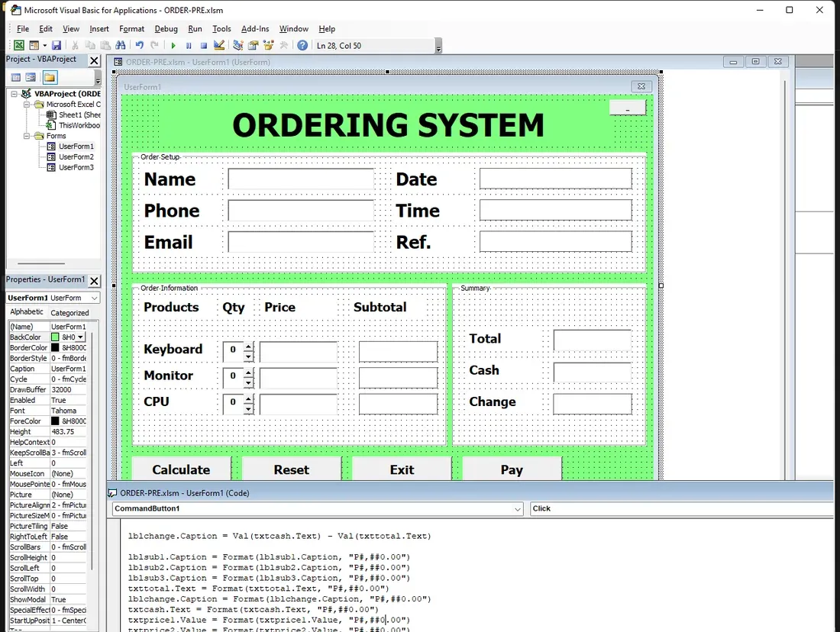Image resolution: width=840 pixels, height=632 pixels.
Task: Click the Copy toolbar icon
Action: (90, 46)
